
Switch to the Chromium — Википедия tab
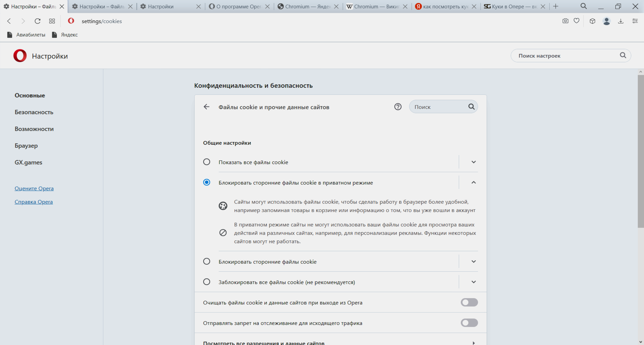[377, 6]
